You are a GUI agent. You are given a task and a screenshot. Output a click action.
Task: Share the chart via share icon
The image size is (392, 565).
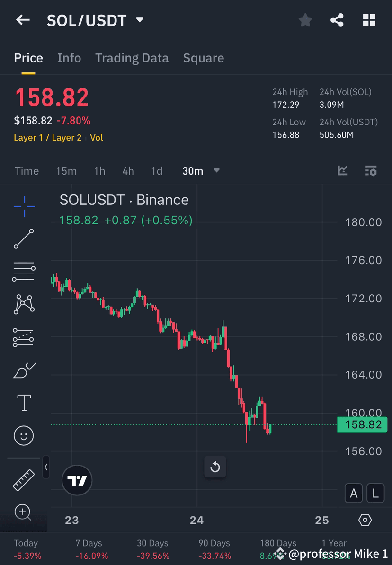(337, 20)
